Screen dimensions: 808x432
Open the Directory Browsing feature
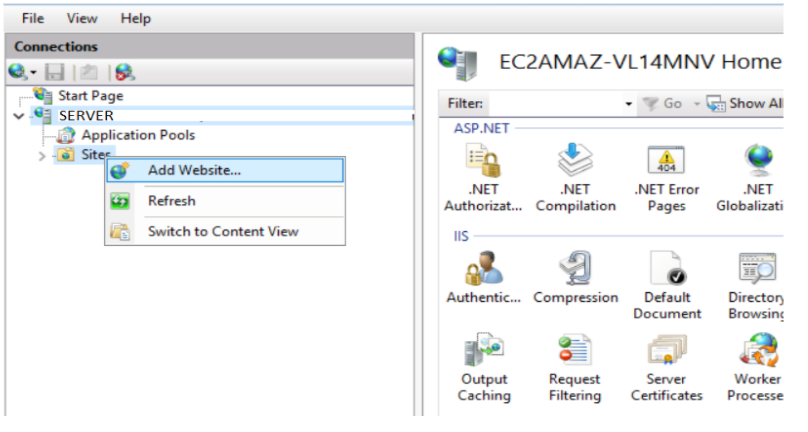pos(756,286)
